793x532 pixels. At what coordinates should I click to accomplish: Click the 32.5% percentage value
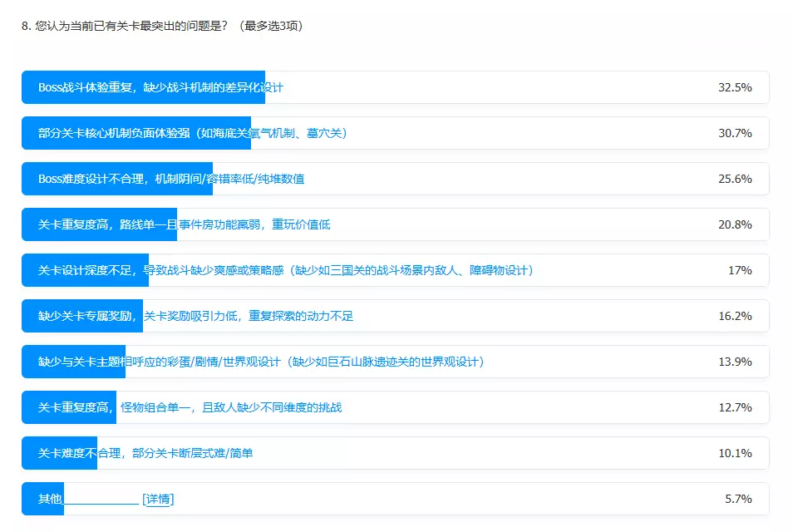click(735, 87)
